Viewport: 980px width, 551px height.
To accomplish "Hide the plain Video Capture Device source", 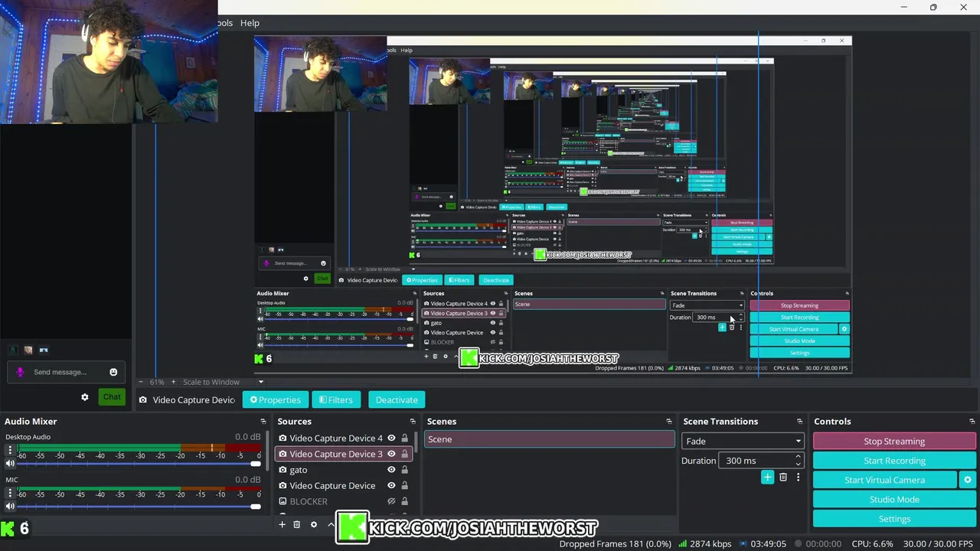I will point(391,485).
